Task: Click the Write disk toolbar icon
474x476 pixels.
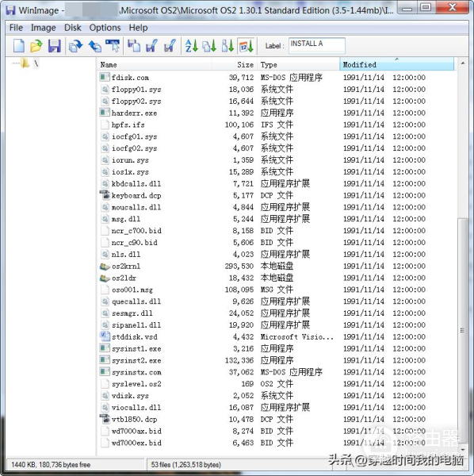Action: coord(94,46)
